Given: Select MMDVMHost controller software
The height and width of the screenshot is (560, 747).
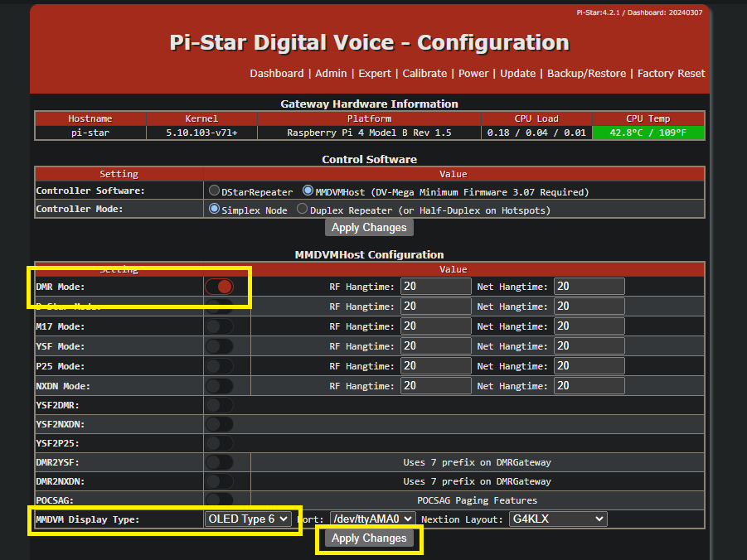Looking at the screenshot, I should pos(308,191).
